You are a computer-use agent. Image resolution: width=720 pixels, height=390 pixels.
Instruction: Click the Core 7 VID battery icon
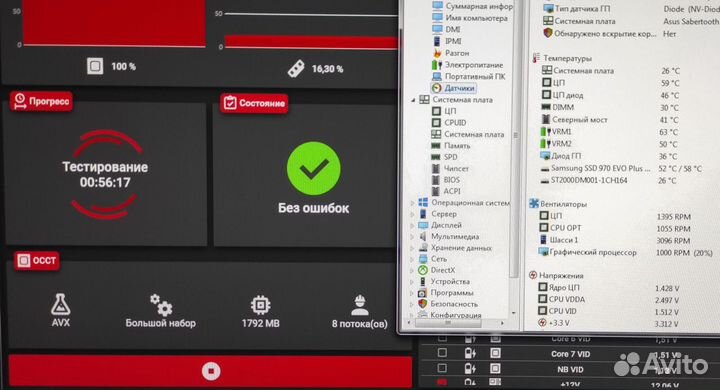coord(470,353)
